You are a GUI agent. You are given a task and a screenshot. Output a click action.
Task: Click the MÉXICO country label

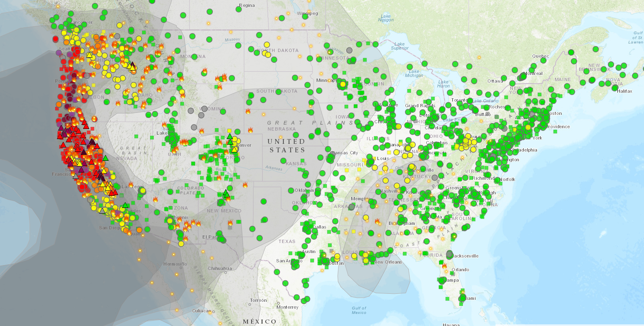coord(260,322)
